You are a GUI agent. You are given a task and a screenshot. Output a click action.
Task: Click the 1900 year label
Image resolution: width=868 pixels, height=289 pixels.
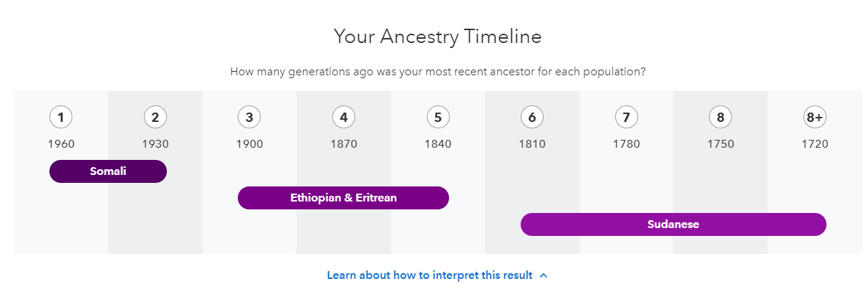coord(249,144)
